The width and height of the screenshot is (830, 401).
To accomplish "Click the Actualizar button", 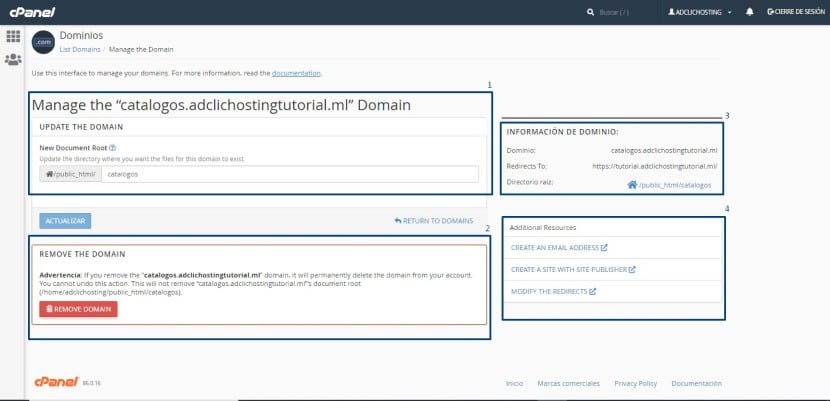I will (65, 221).
